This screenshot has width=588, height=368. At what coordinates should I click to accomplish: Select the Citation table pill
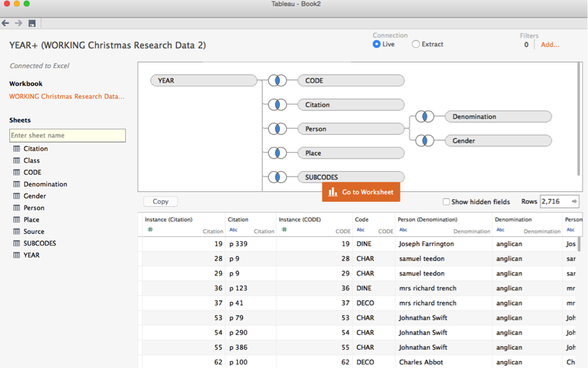(351, 104)
